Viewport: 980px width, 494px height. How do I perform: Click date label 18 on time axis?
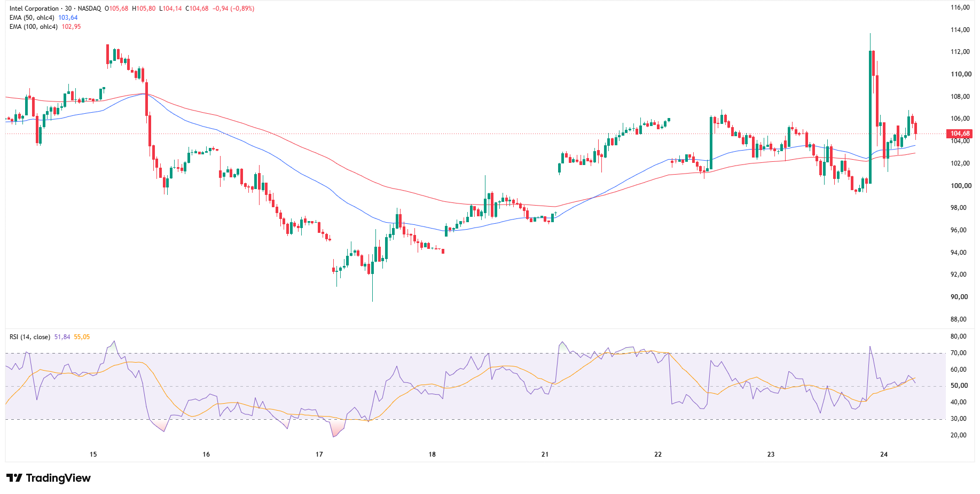coord(432,454)
